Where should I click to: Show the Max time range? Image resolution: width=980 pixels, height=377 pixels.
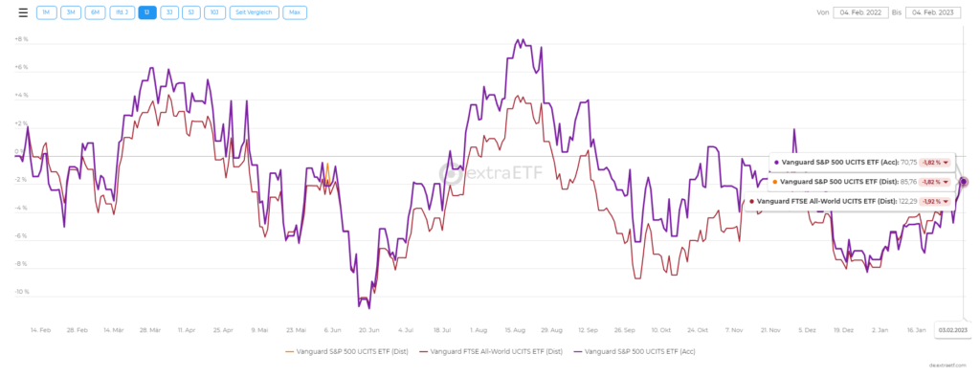click(295, 12)
